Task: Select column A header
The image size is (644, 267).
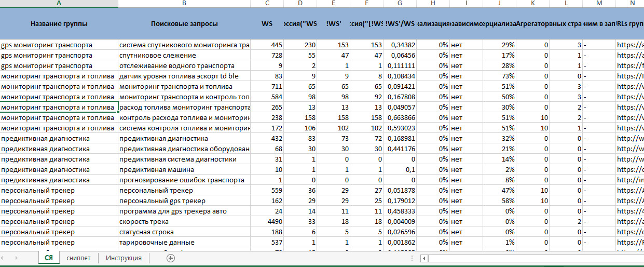Action: pos(59,4)
